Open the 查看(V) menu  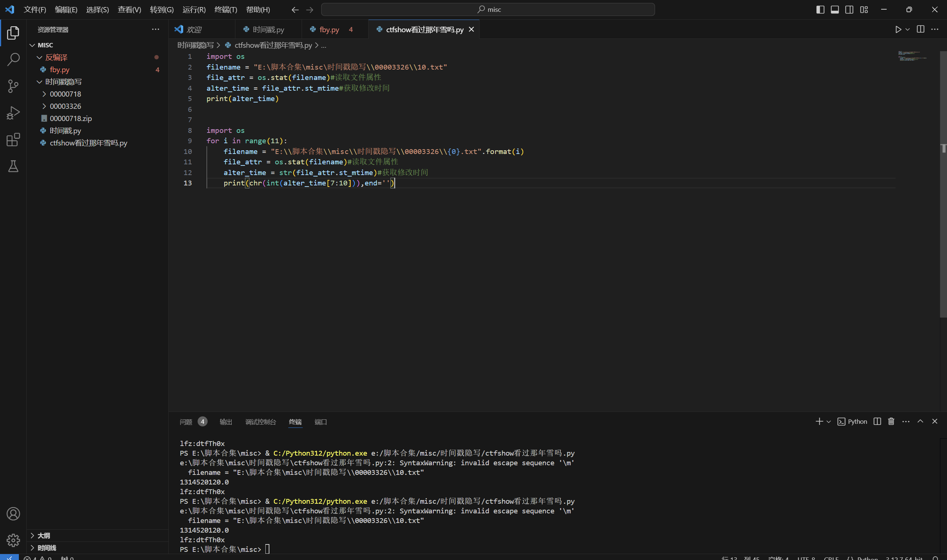130,10
